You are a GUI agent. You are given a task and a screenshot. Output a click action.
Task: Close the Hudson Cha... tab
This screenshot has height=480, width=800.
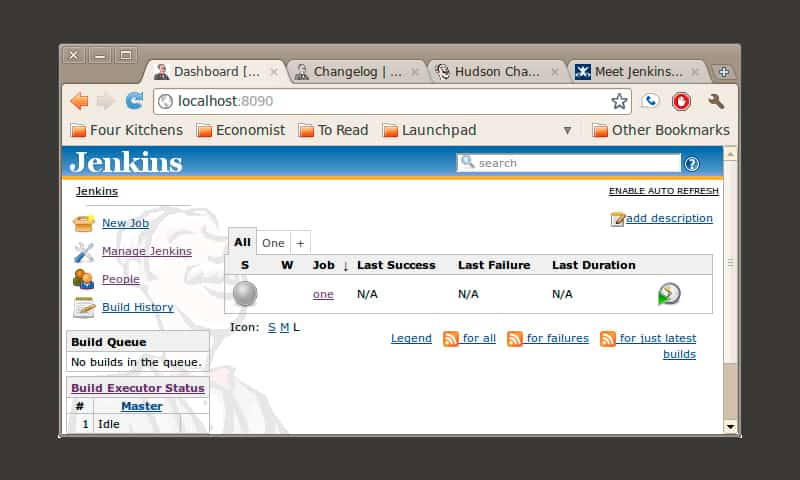[555, 72]
